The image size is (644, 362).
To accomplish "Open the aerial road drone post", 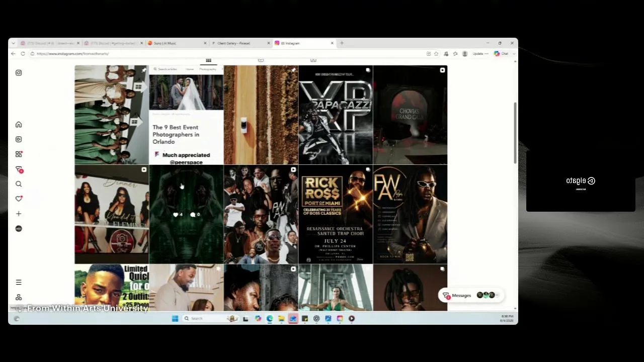I will pos(261,115).
